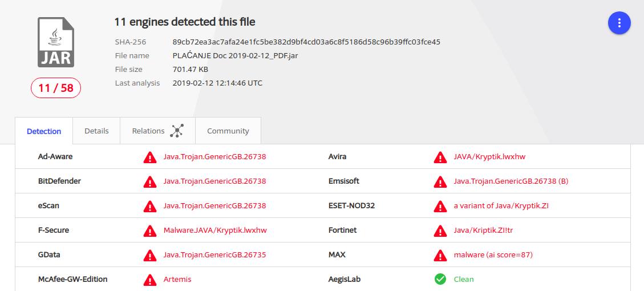Open the Community tab
Viewport: 644px width, 291px height.
point(228,131)
